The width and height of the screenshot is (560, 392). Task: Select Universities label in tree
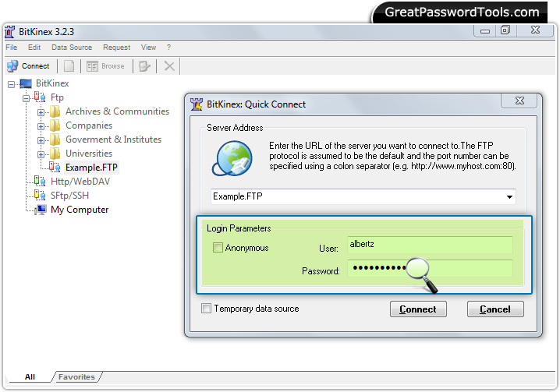(x=89, y=154)
